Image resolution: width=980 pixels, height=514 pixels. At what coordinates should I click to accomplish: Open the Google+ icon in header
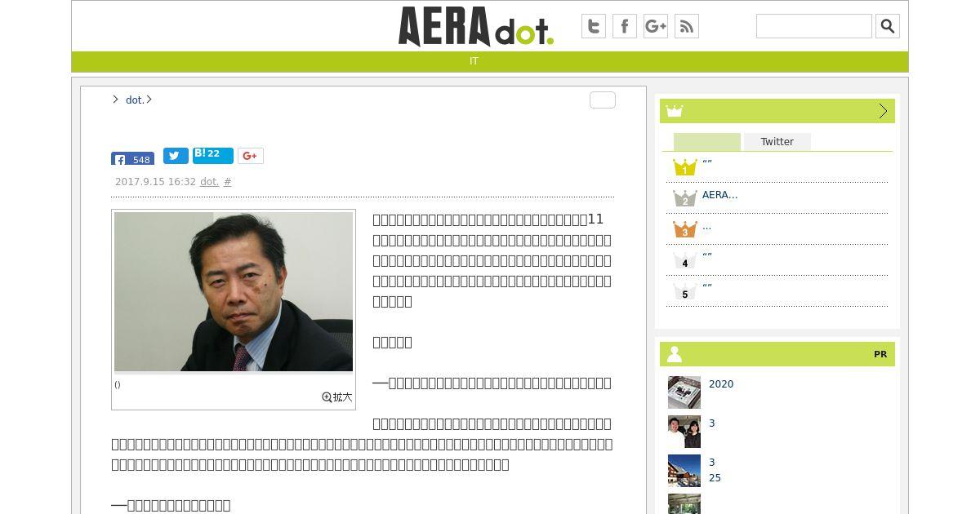[656, 26]
